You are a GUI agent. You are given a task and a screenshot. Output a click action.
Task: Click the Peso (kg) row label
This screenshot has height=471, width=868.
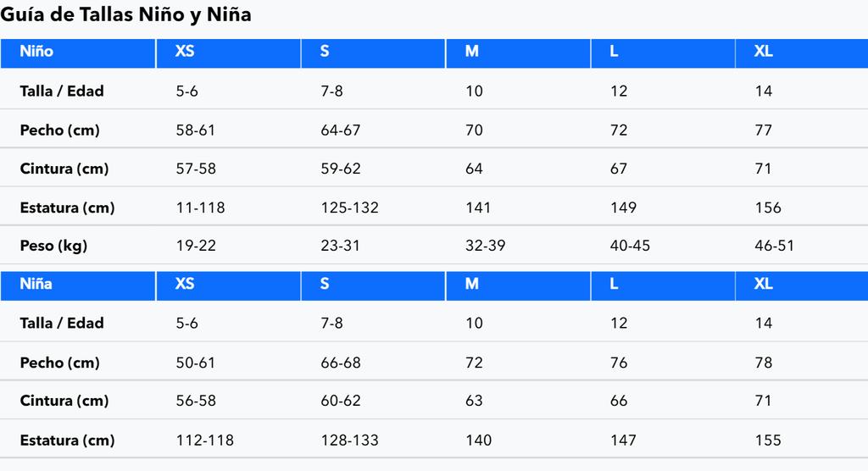pyautogui.click(x=53, y=246)
